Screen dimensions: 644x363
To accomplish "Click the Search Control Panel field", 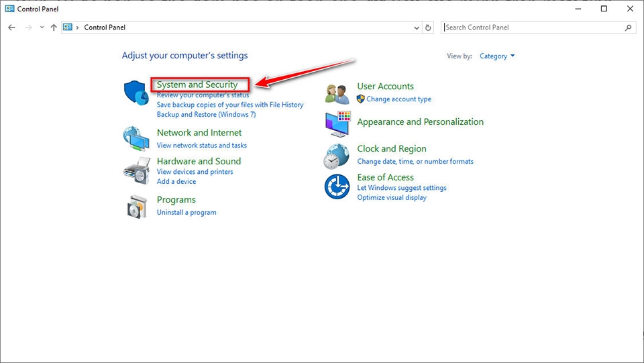I will point(533,28).
